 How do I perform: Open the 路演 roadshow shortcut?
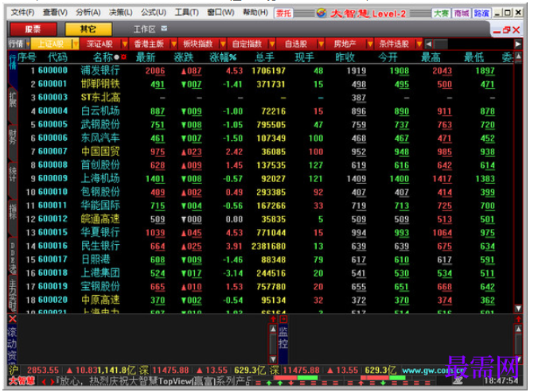coord(481,14)
